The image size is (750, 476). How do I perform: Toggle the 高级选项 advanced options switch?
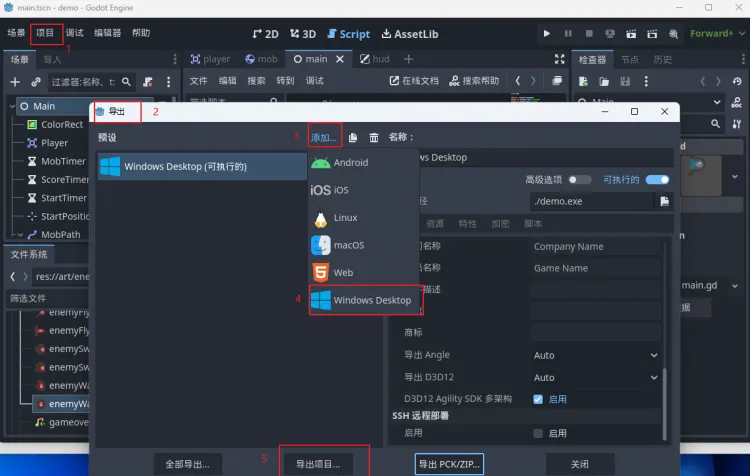580,180
